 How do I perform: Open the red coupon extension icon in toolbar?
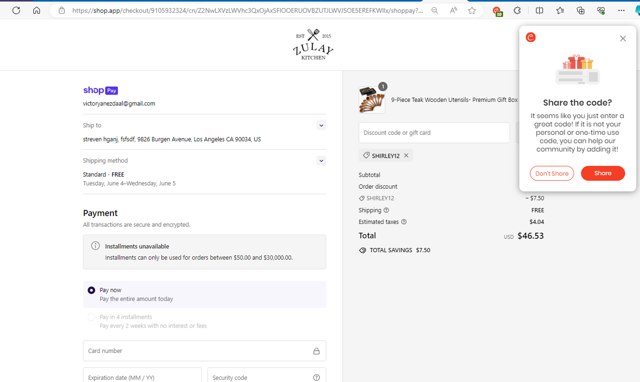[497, 11]
